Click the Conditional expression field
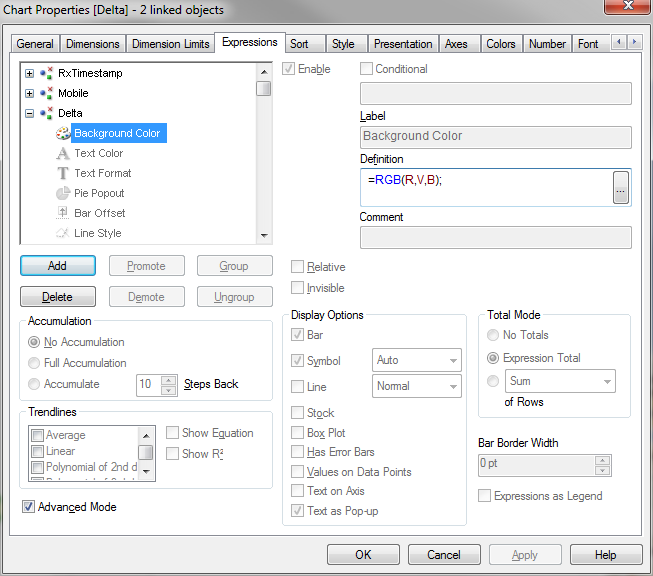 [496, 93]
